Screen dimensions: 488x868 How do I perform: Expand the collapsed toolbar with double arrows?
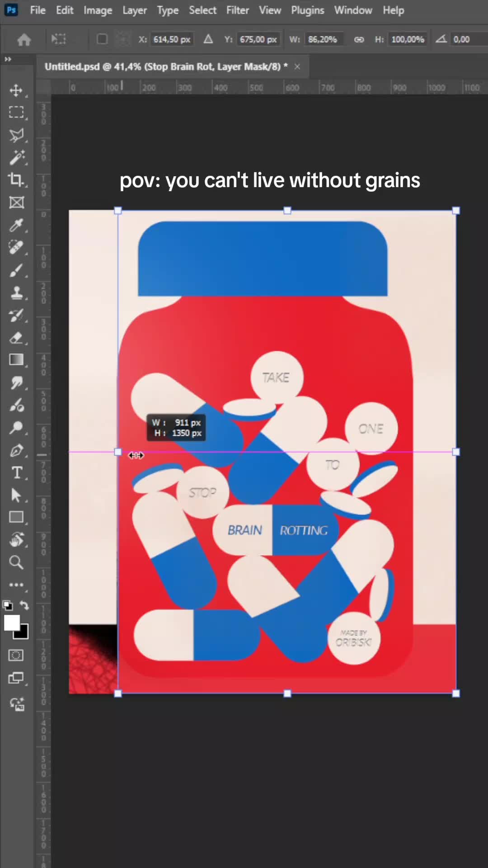[x=8, y=59]
